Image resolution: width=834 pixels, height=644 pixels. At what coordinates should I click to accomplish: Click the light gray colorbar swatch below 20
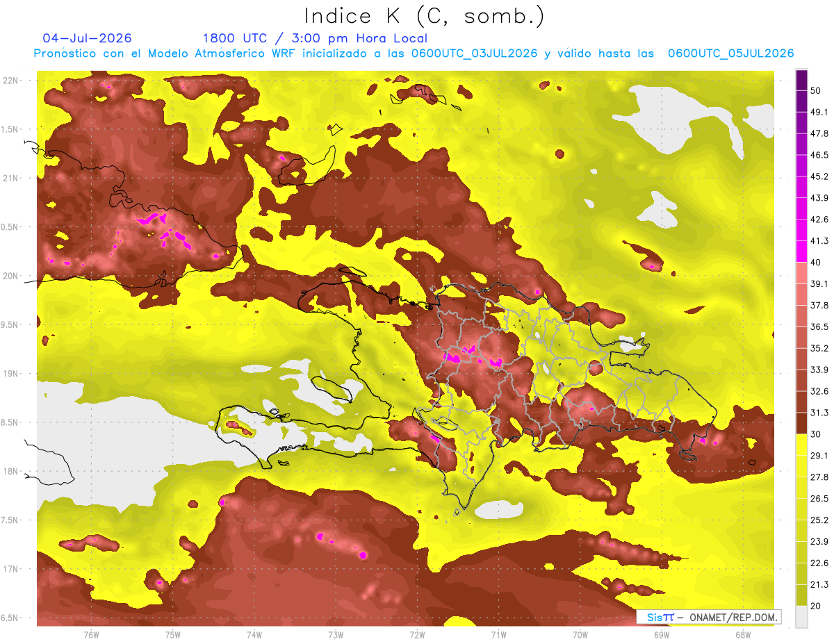[x=801, y=617]
